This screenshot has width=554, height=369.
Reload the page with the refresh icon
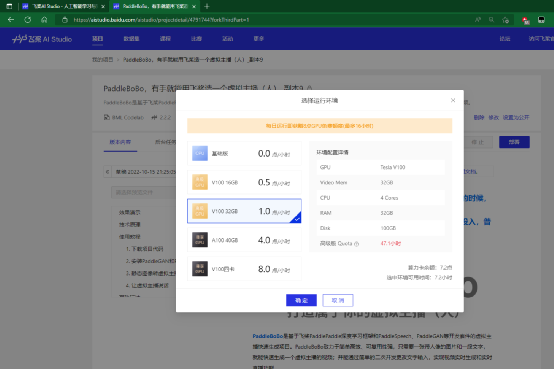[28, 20]
